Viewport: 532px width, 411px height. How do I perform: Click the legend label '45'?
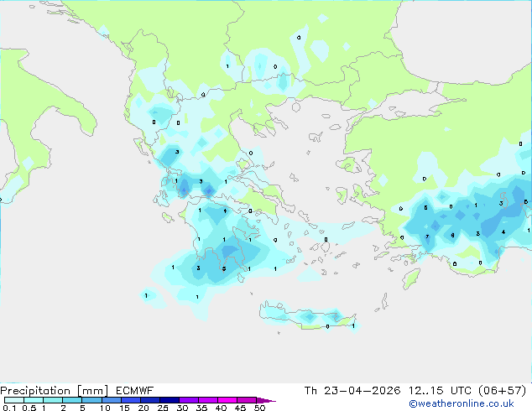pyautogui.click(x=240, y=408)
